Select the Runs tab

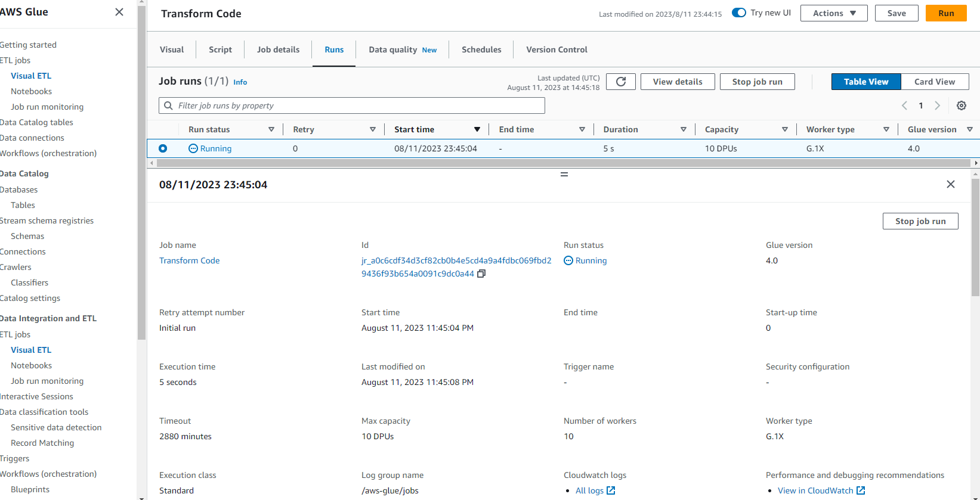334,49
